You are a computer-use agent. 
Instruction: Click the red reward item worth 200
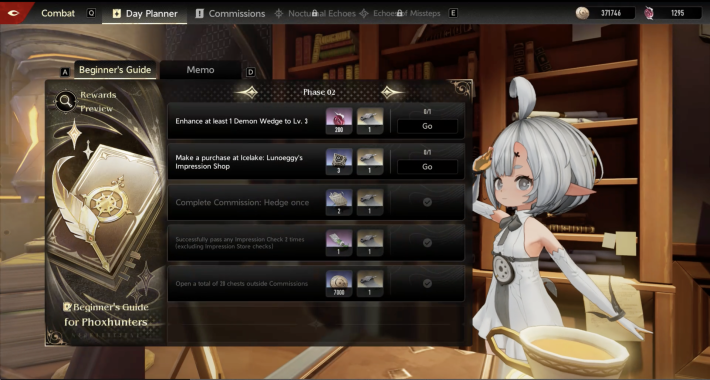(x=339, y=121)
